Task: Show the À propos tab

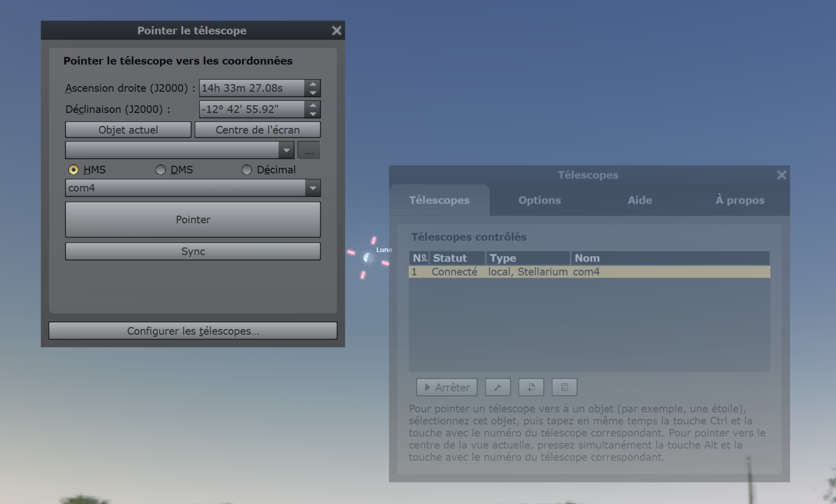Action: click(740, 200)
